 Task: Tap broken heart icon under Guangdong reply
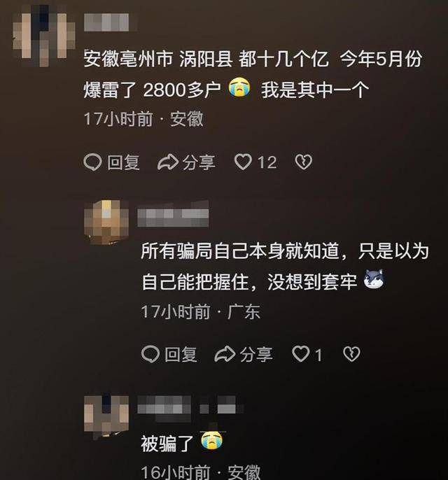click(x=351, y=354)
